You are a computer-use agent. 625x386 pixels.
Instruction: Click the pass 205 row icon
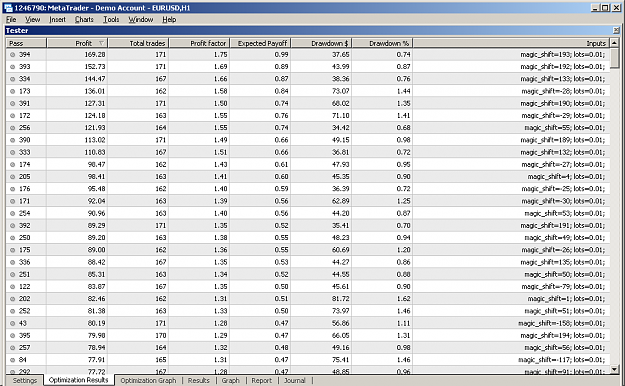pyautogui.click(x=12, y=177)
